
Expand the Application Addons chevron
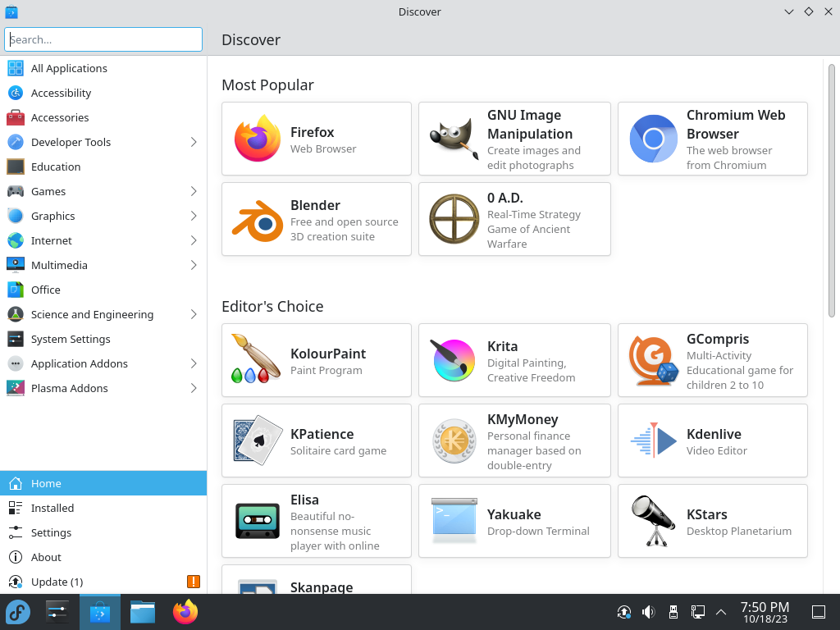[x=194, y=363]
